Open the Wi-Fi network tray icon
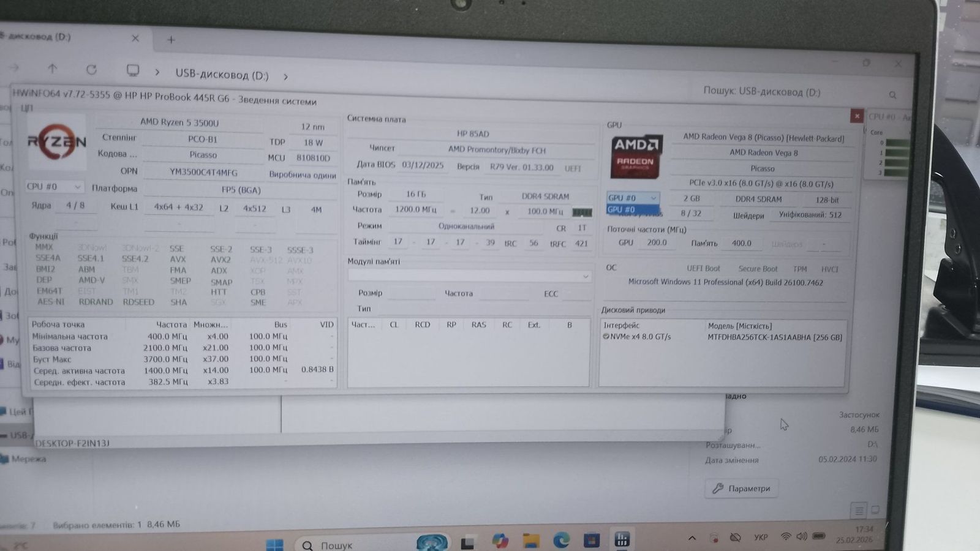This screenshot has width=980, height=551. tap(785, 537)
